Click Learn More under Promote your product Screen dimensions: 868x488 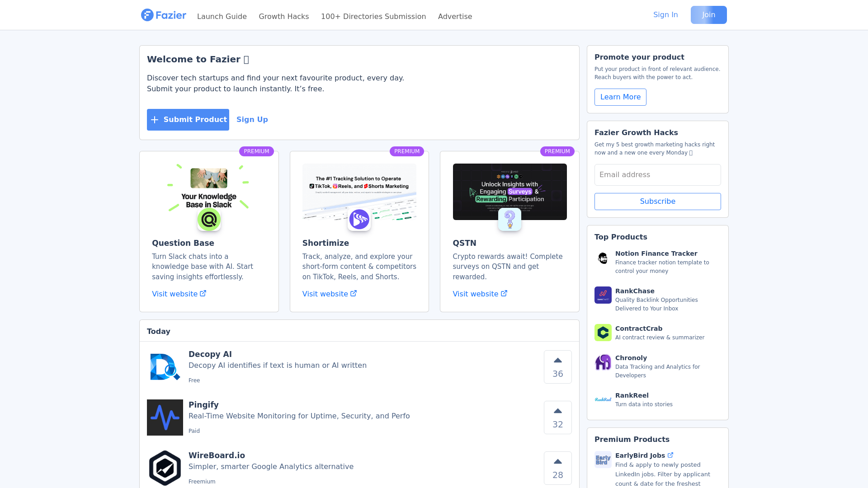point(620,97)
